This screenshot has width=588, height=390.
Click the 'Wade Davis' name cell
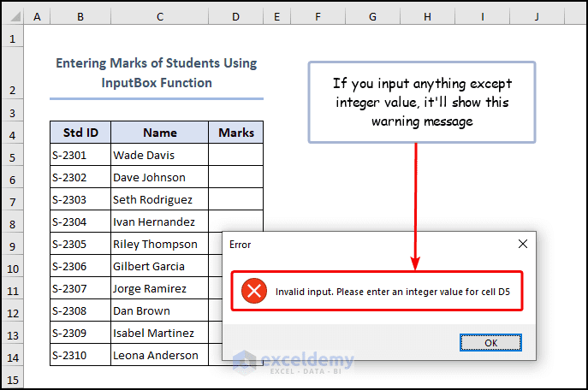[x=160, y=155]
